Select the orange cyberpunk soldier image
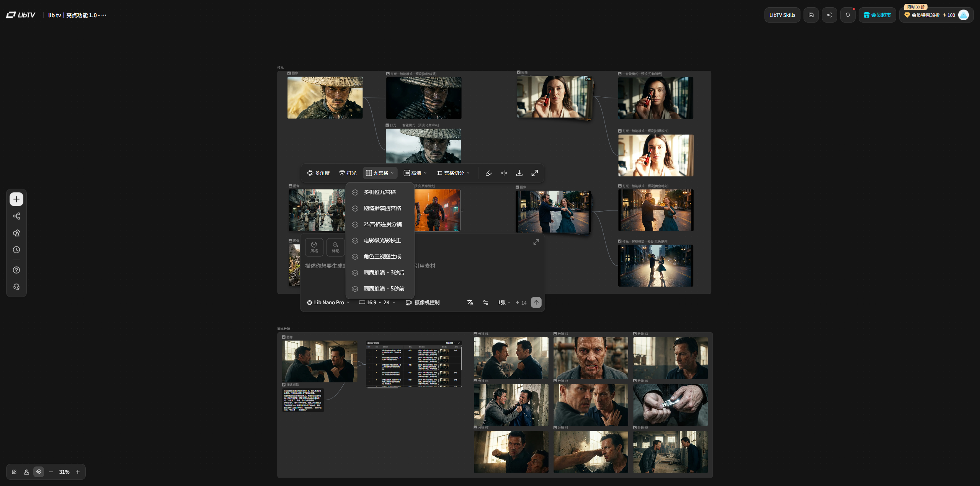 (437, 210)
